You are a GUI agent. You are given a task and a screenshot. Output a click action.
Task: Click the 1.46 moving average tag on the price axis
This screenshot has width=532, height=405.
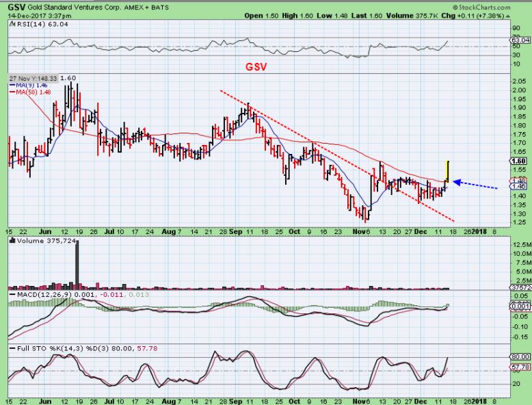[519, 186]
